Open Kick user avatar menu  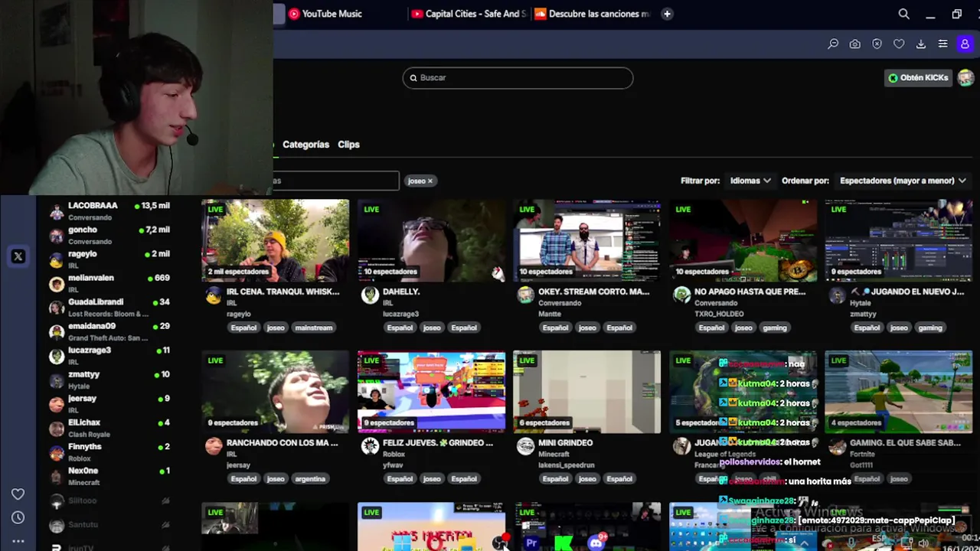pyautogui.click(x=965, y=77)
